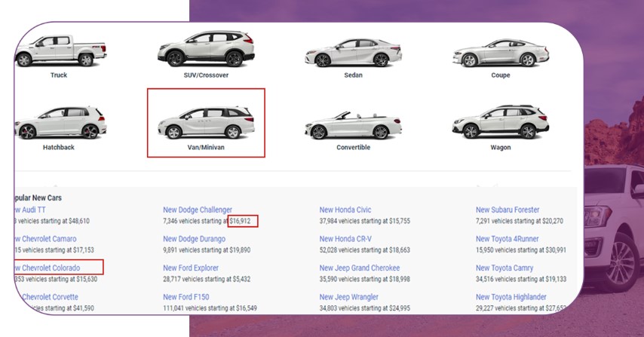Open New Chevrolet Camaro link
This screenshot has width=644, height=337.
click(45, 239)
